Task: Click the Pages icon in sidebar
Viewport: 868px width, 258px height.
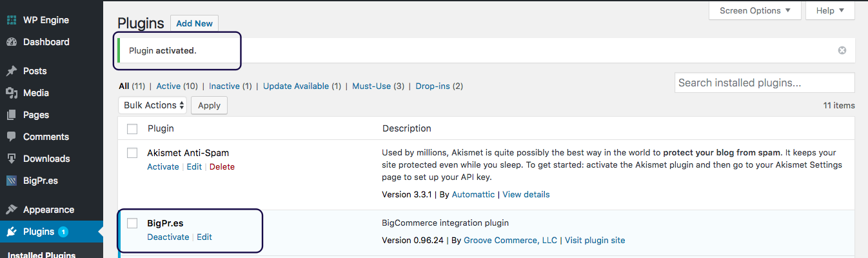Action: tap(12, 115)
